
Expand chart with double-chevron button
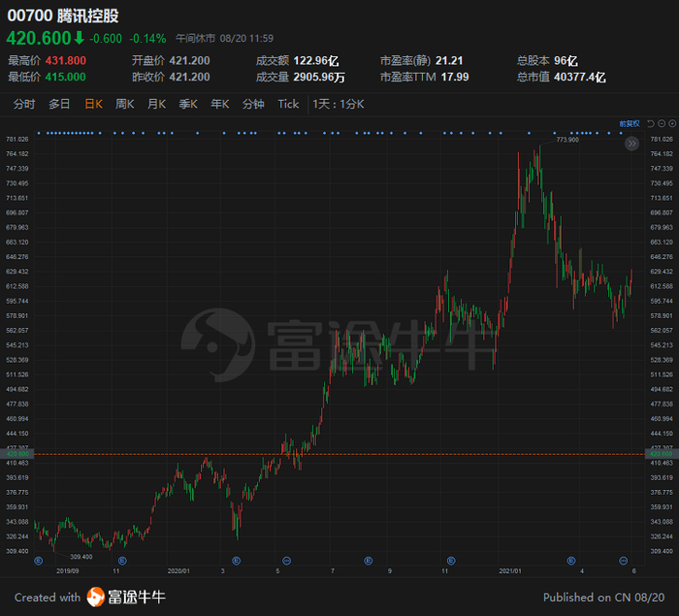pos(631,144)
